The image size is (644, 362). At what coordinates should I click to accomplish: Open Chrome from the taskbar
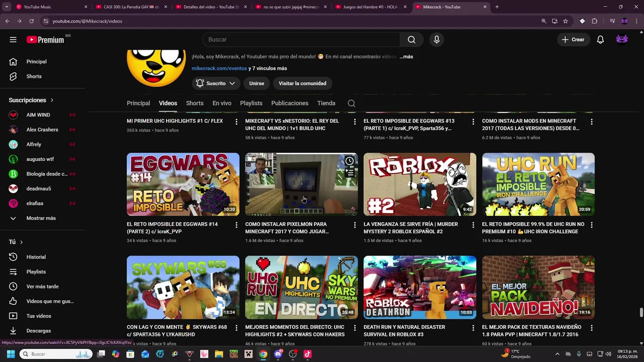tap(263, 354)
